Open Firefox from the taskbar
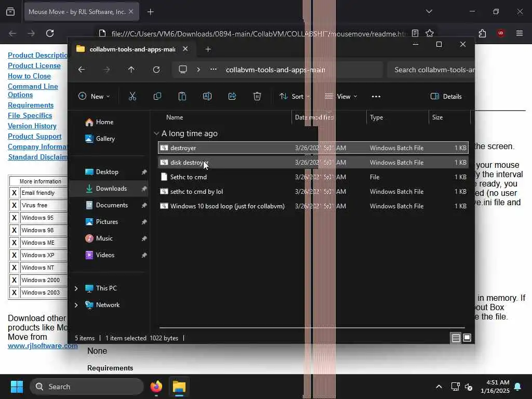The height and width of the screenshot is (399, 532). click(x=156, y=387)
